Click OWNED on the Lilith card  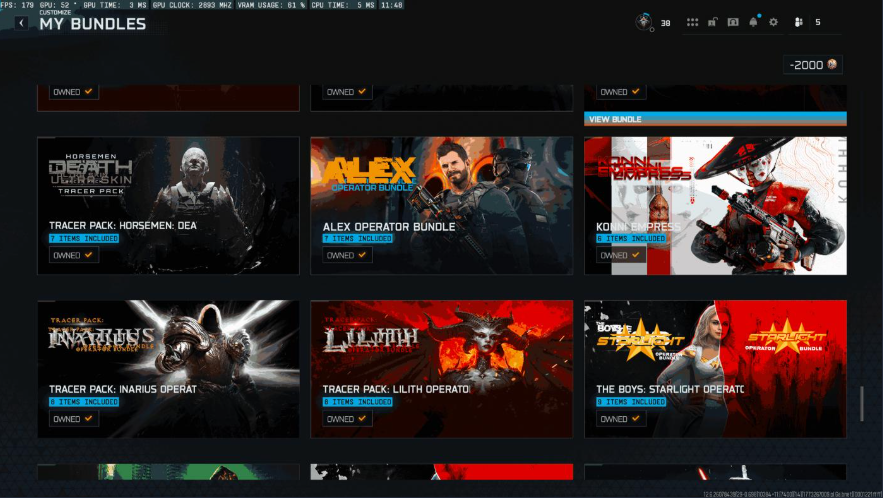click(x=347, y=419)
